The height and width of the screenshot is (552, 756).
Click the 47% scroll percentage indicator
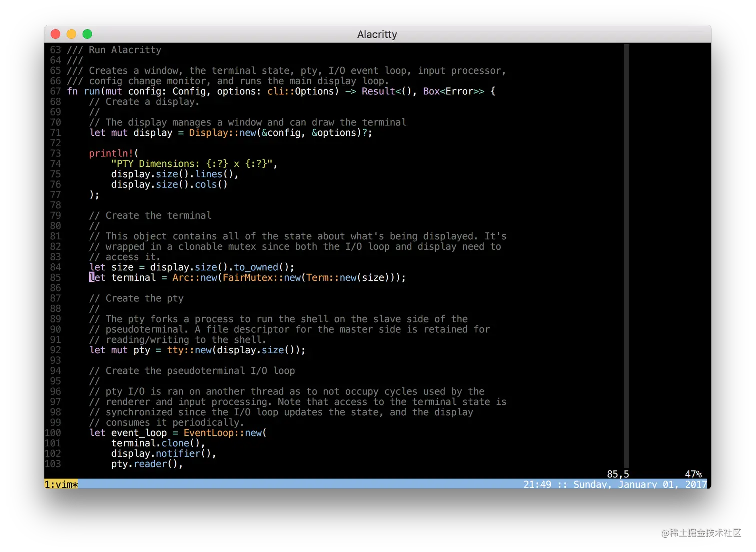(x=693, y=474)
